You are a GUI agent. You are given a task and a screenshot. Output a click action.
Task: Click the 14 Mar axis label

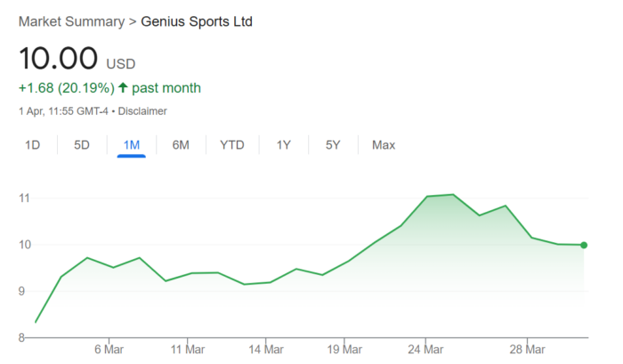tap(266, 348)
